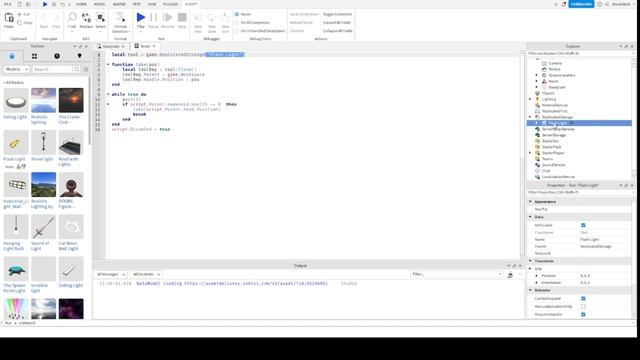This screenshot has width=640, height=360.
Task: Click the Toolbox search field
Action: click(x=52, y=69)
